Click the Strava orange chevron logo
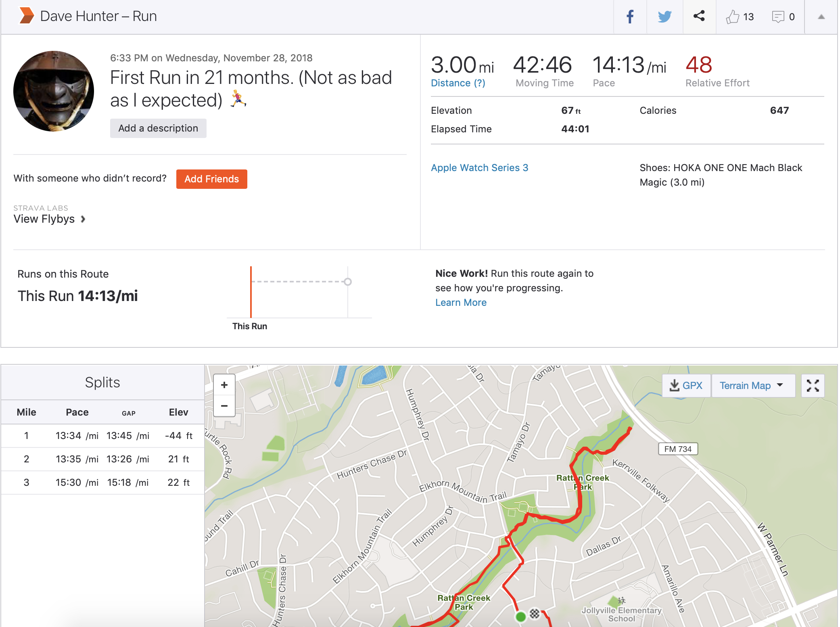The height and width of the screenshot is (627, 840). 27,16
